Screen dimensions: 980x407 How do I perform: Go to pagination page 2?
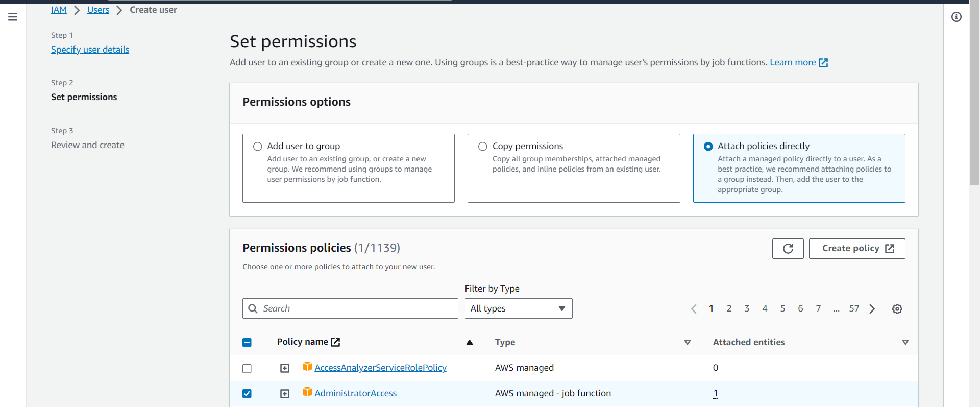tap(729, 308)
